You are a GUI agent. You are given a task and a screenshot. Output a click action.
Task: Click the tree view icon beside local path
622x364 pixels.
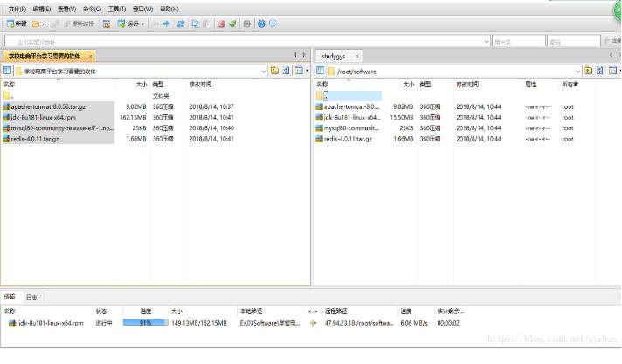[7, 70]
